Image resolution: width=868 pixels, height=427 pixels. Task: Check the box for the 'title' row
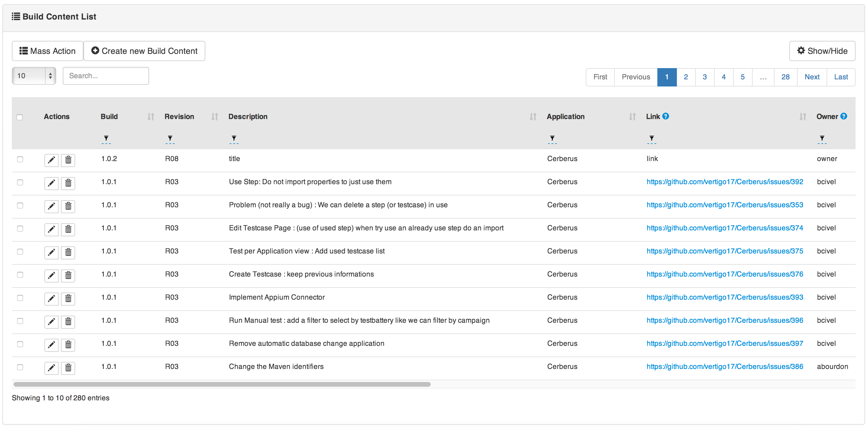pos(20,159)
